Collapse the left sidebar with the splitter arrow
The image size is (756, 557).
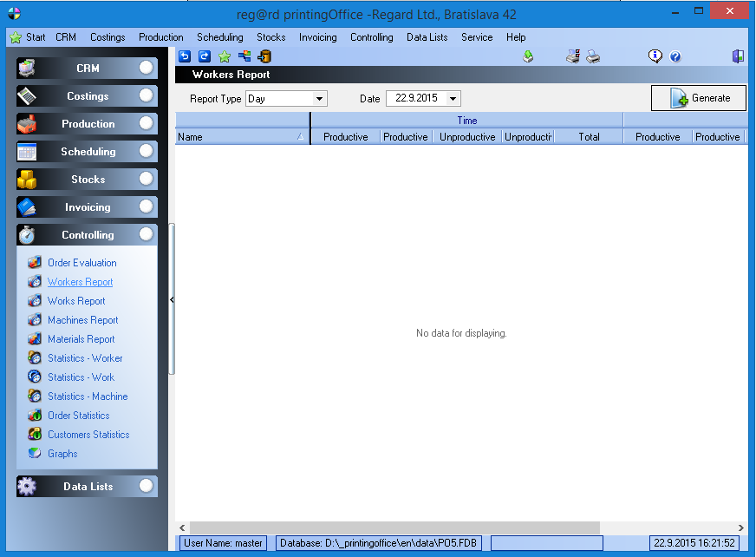point(172,299)
